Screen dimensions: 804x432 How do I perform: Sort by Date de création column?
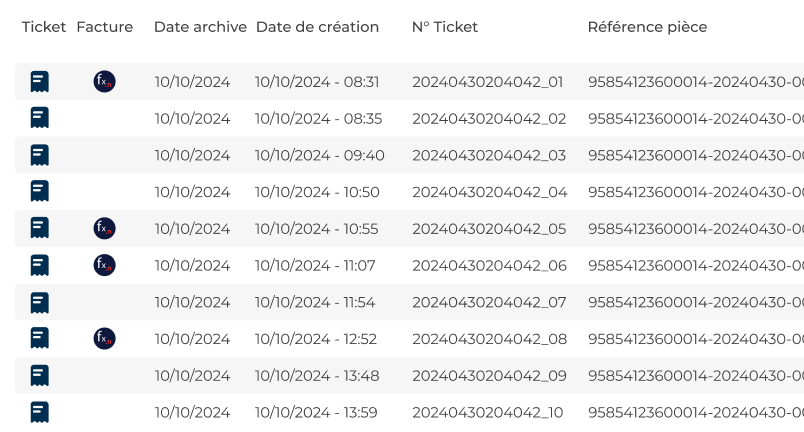click(x=317, y=27)
